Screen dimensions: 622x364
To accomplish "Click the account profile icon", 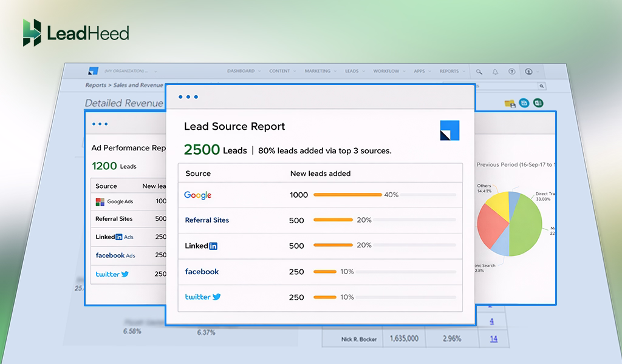I will pos(529,72).
